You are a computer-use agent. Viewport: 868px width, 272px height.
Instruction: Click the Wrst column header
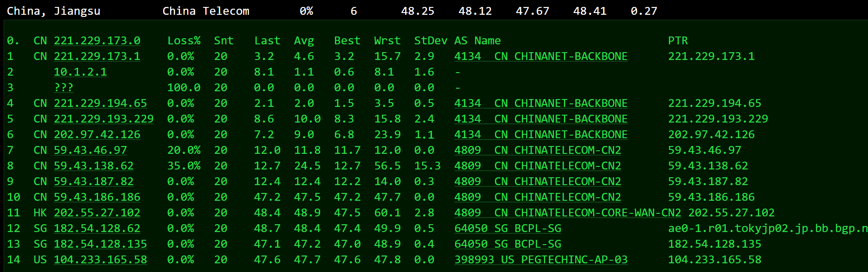click(x=387, y=41)
